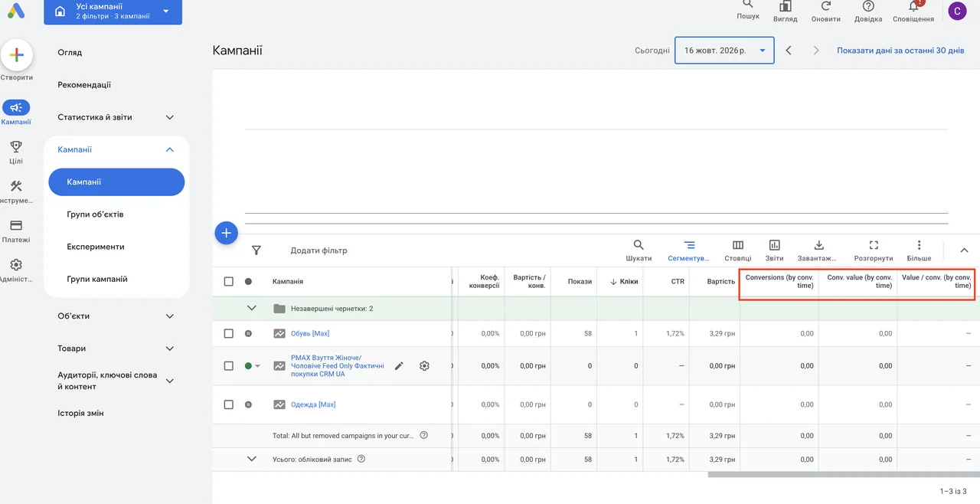Expand the Товари sidebar section
Image resolution: width=980 pixels, height=504 pixels.
170,349
